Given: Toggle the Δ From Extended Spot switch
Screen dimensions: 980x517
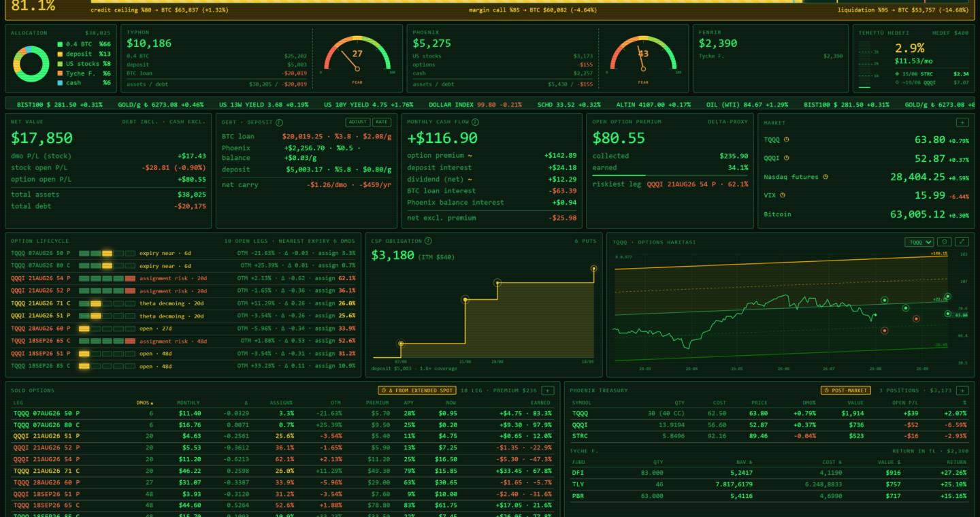Looking at the screenshot, I should click(x=416, y=390).
